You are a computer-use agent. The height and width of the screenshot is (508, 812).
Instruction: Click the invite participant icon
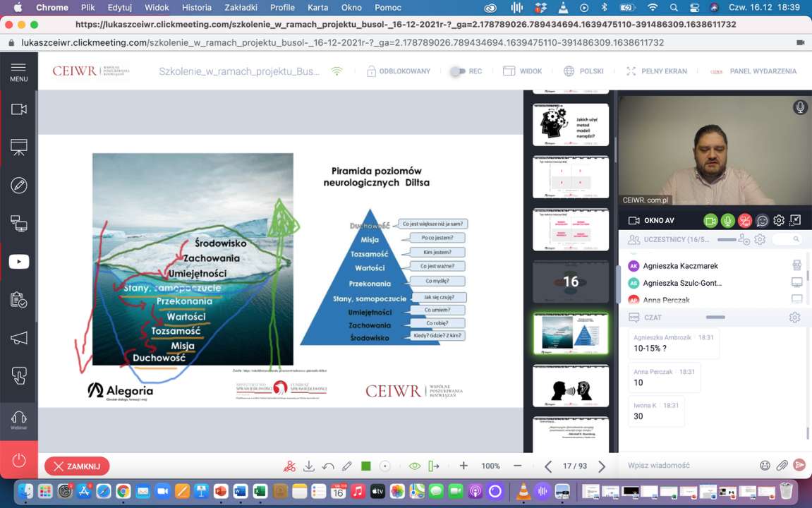coord(744,240)
